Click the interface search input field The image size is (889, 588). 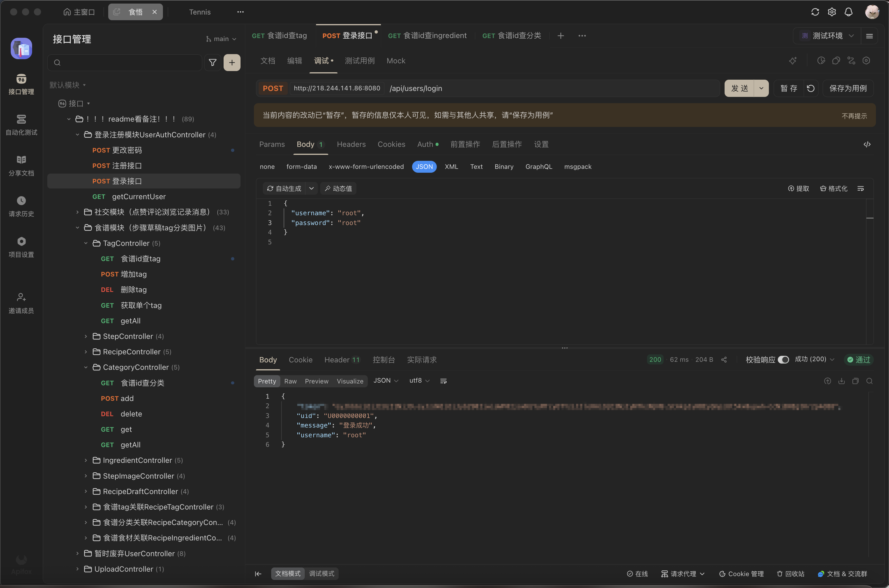(128, 63)
